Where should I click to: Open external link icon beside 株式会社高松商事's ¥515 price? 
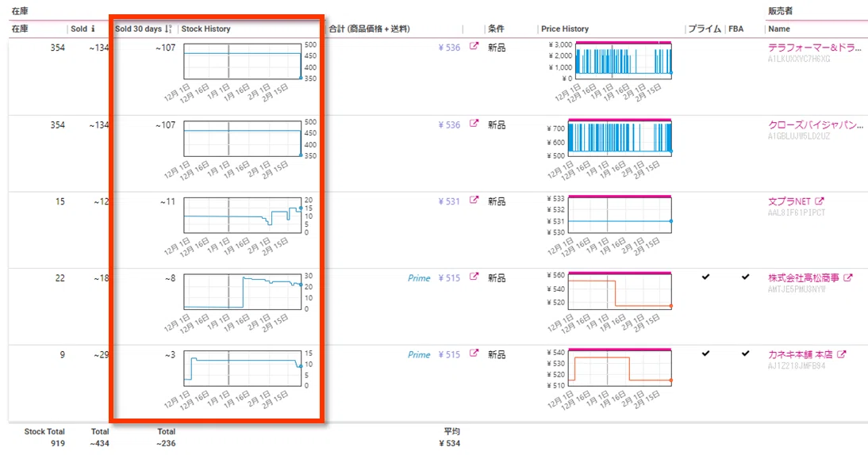coord(474,277)
